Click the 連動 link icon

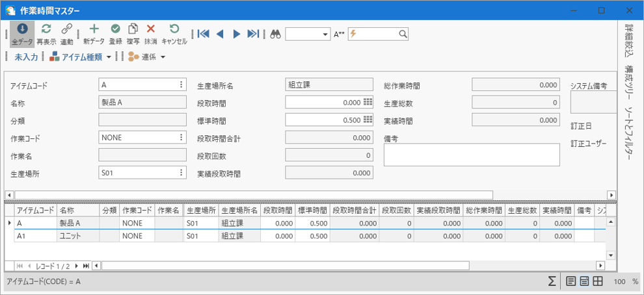point(66,34)
